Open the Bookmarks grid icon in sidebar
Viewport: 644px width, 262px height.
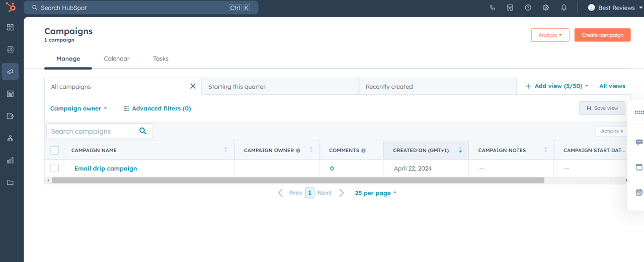[x=10, y=27]
